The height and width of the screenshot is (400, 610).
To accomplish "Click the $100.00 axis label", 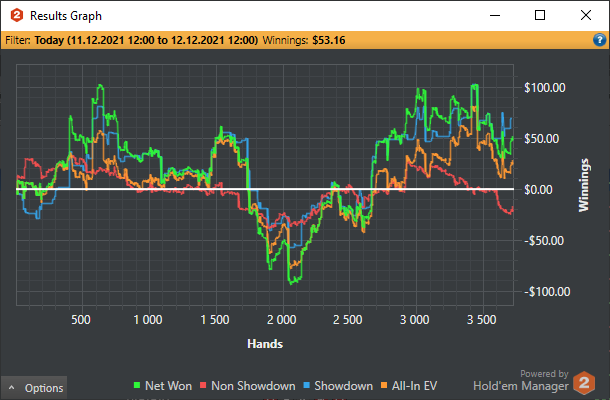I will pos(545,88).
